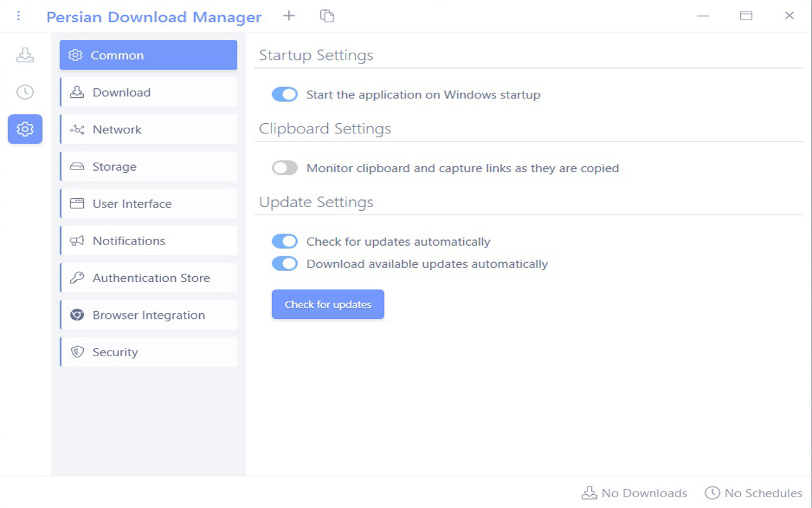
Task: Enable clipboard monitoring toggle
Action: [x=285, y=168]
